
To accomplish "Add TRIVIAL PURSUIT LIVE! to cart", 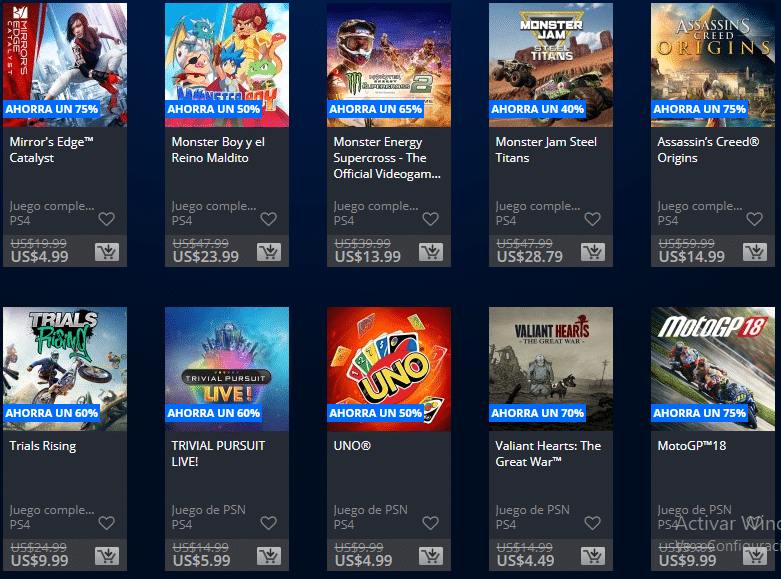I will (269, 556).
